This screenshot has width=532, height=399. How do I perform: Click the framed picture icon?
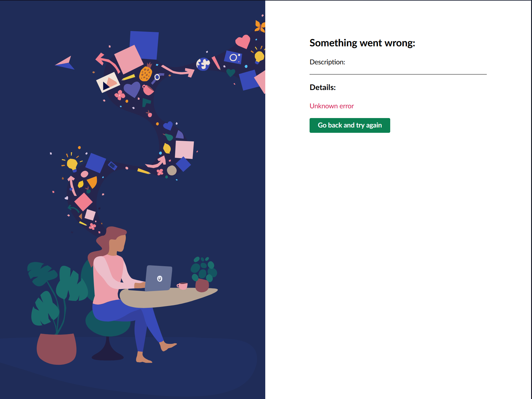tap(108, 82)
